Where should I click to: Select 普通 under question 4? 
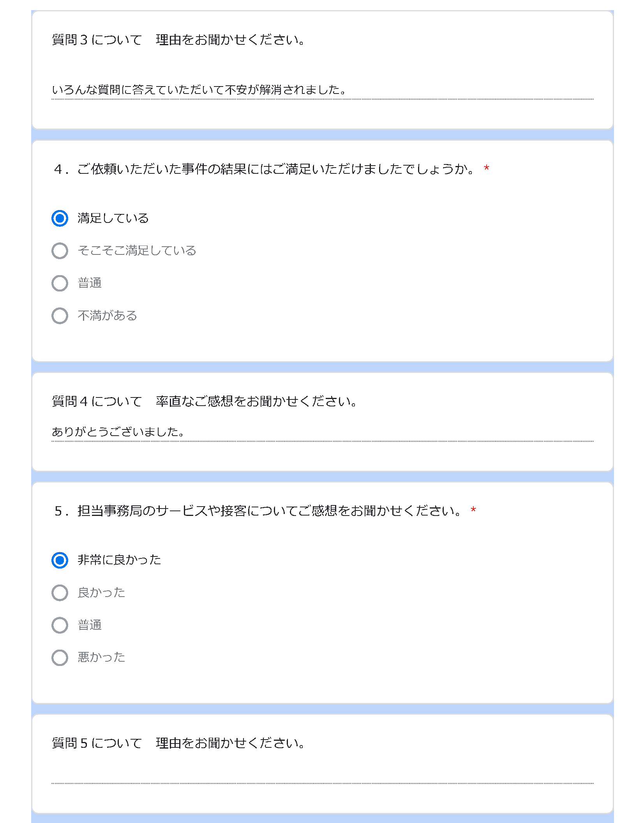coord(60,283)
